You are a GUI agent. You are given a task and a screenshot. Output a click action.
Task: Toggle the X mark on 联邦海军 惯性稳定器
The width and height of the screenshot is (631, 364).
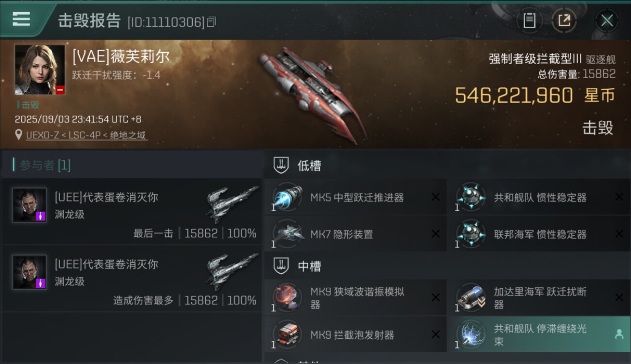(619, 234)
